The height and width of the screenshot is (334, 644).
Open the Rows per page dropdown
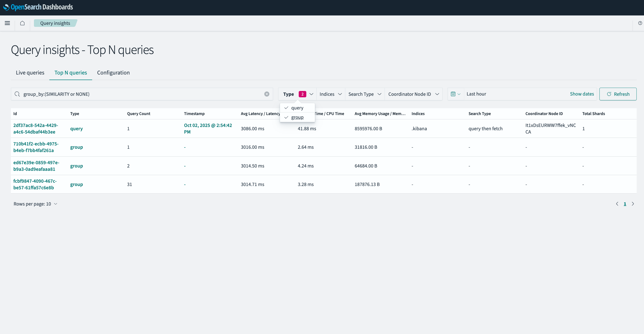coord(35,204)
